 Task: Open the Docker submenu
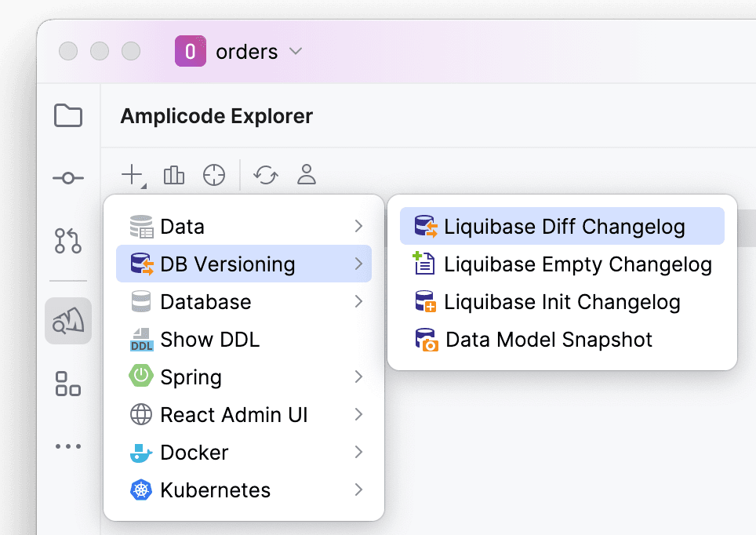point(244,452)
